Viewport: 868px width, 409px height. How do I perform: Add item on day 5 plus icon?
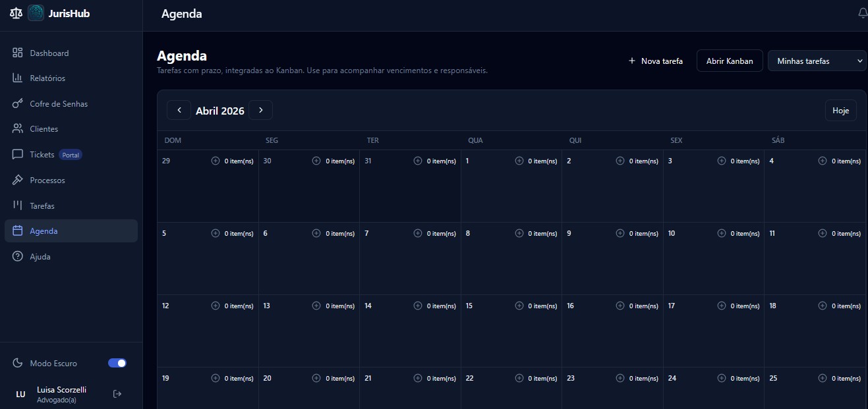(x=215, y=233)
